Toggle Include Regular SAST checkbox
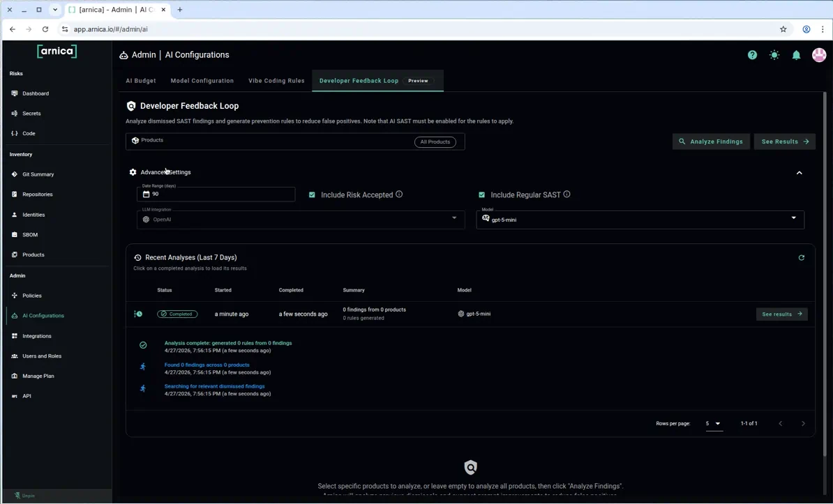Image resolution: width=833 pixels, height=504 pixels. [x=482, y=195]
